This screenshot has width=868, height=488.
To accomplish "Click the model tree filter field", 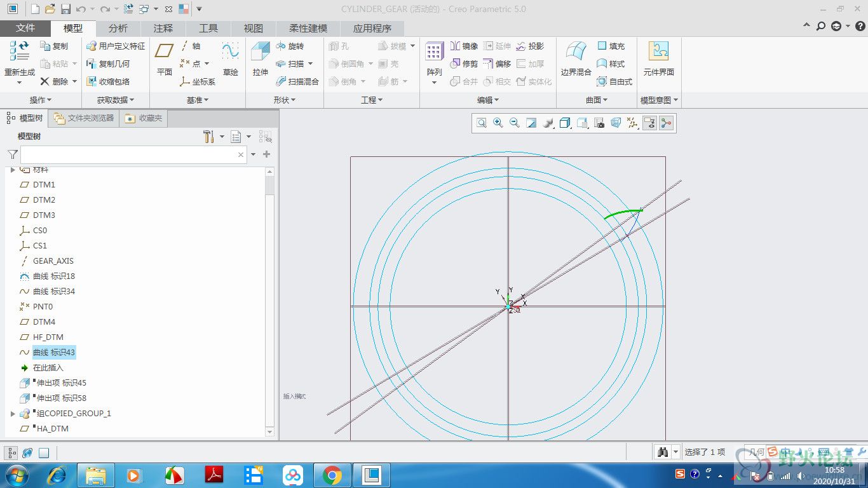I will coord(134,154).
